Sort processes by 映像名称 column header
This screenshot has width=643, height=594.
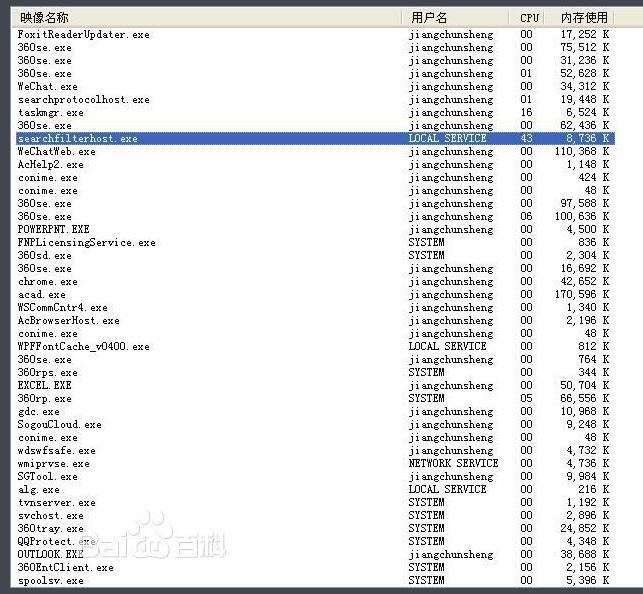pos(207,18)
